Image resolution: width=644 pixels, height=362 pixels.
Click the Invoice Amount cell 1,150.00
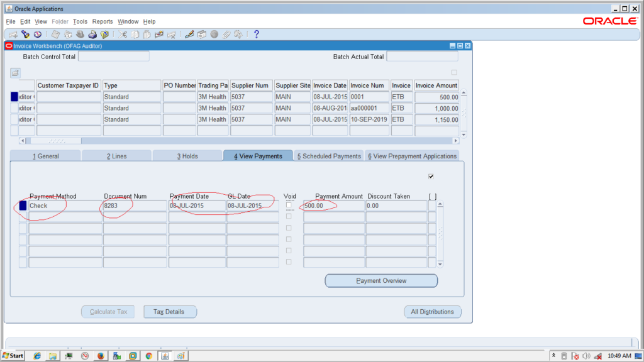(436, 119)
